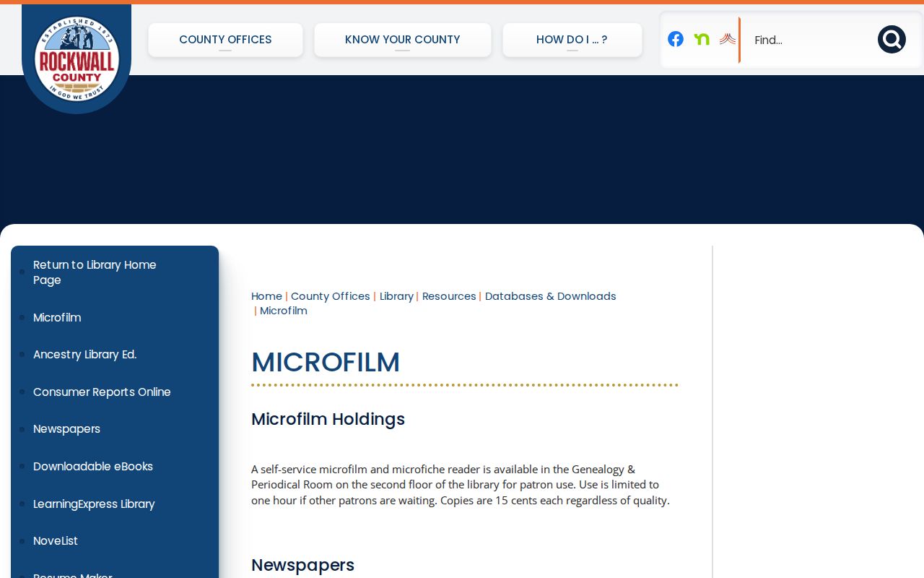Image resolution: width=924 pixels, height=578 pixels.
Task: Click the orange arcs icon beside Nextdoor
Action: click(x=728, y=39)
